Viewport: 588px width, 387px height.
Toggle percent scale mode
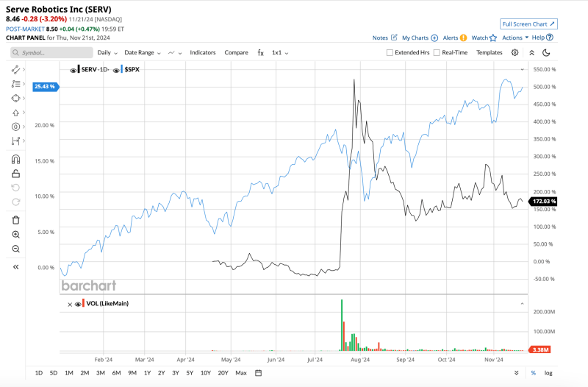tap(534, 373)
